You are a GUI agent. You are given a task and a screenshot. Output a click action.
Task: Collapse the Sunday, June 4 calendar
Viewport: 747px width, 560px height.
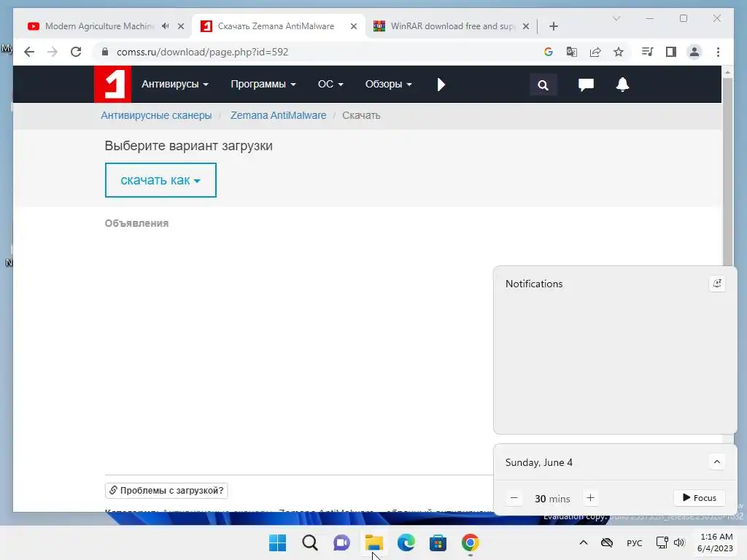(x=717, y=462)
